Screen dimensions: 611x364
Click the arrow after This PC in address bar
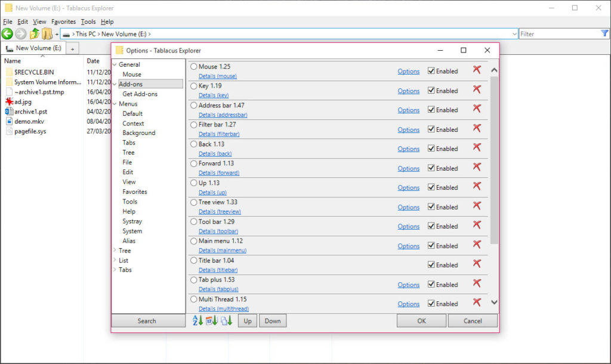pyautogui.click(x=98, y=34)
